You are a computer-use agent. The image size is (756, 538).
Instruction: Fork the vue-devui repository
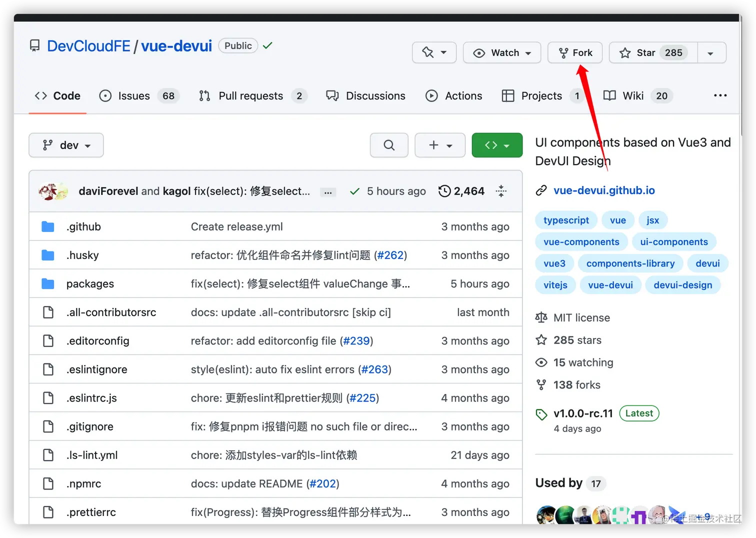point(575,52)
